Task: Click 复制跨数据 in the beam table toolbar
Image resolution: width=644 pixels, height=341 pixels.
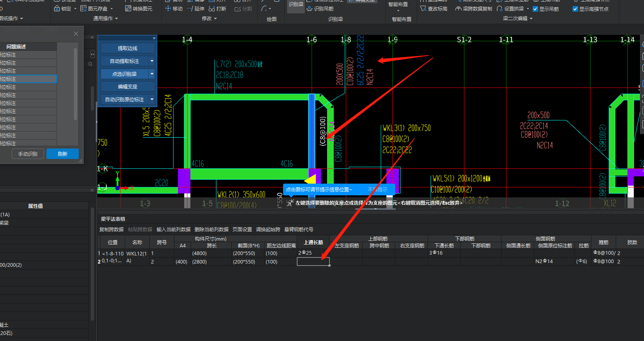Action: pos(111,229)
